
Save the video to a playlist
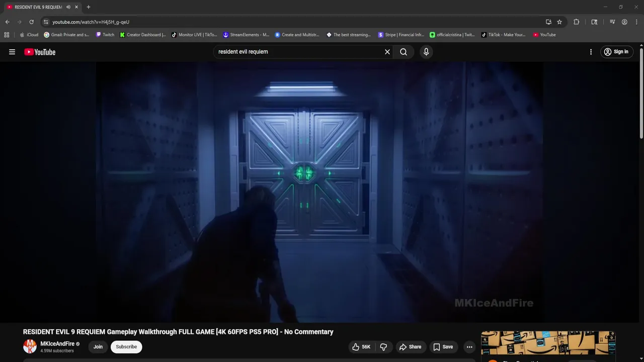pyautogui.click(x=443, y=347)
